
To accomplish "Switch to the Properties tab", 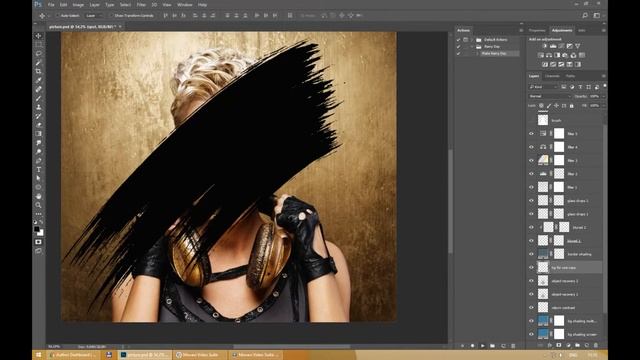I will [x=537, y=30].
